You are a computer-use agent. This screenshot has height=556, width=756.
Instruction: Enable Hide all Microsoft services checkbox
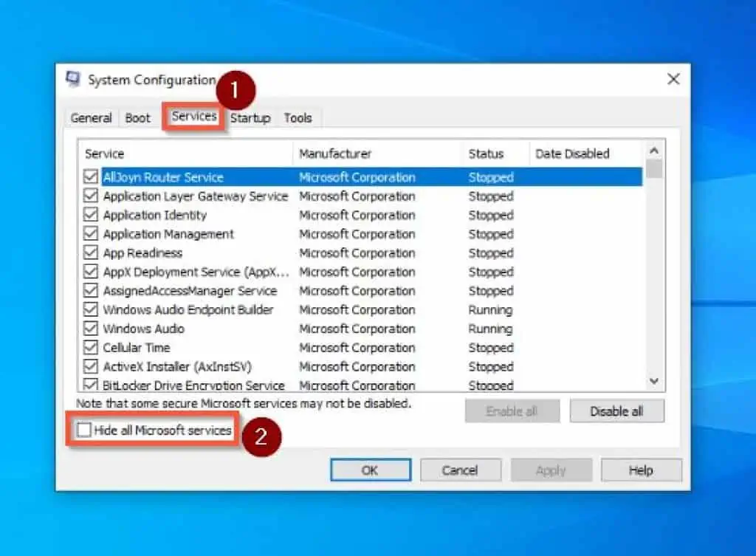(x=85, y=430)
